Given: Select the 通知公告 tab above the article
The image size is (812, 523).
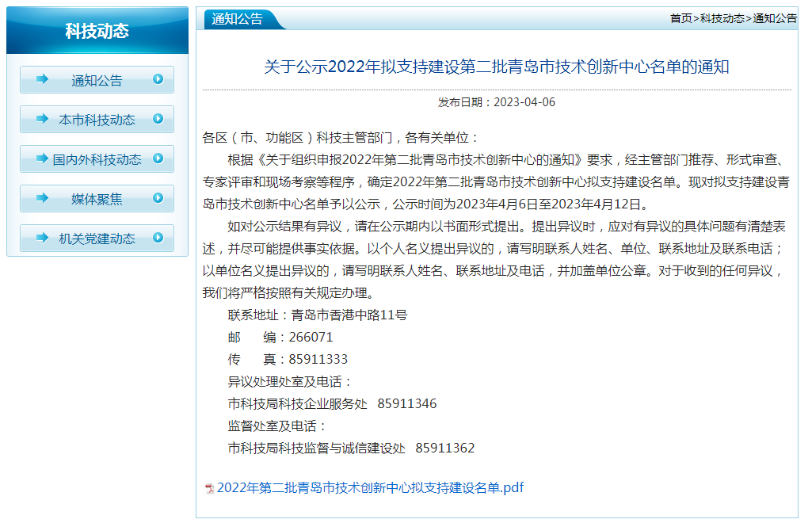Looking at the screenshot, I should click(236, 17).
